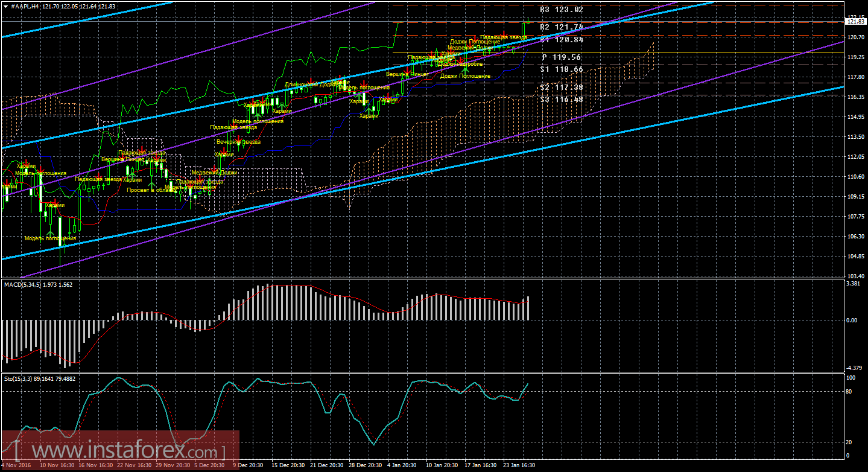Select the Длинноногий Доджи pattern label
868x472 pixels.
(x=310, y=85)
